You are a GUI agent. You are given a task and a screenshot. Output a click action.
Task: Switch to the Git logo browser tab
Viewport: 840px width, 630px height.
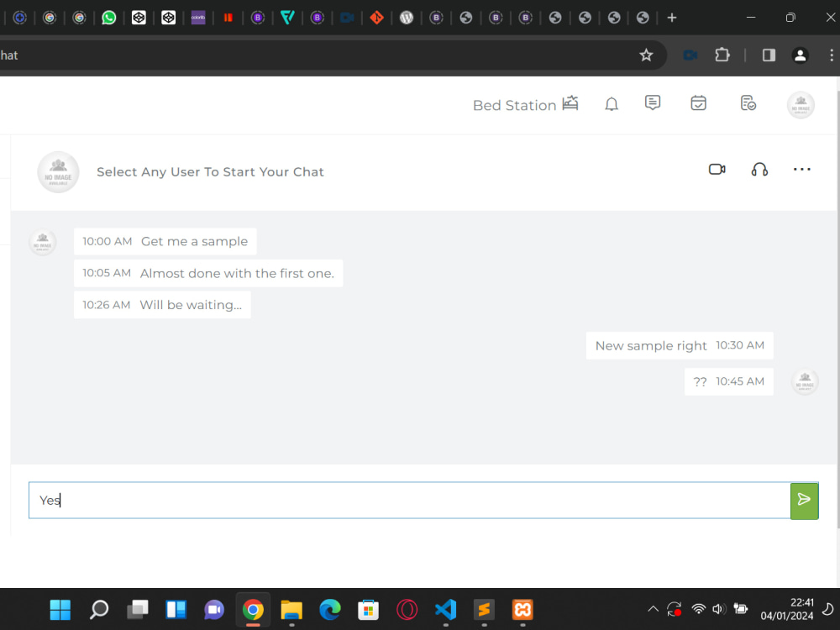click(x=376, y=18)
